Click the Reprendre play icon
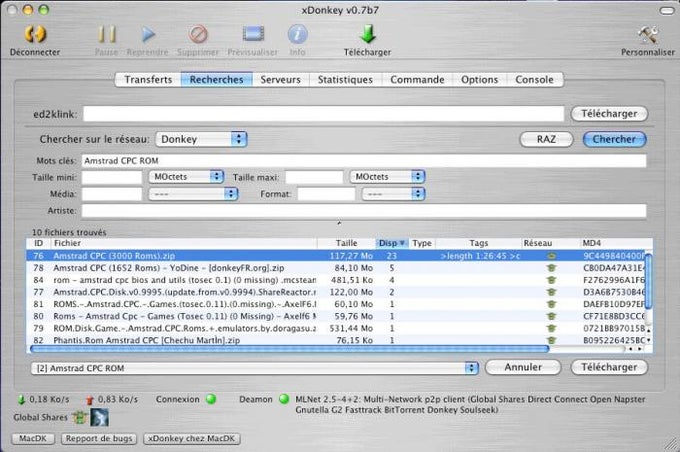Viewport: 680px width, 452px height. [148, 34]
